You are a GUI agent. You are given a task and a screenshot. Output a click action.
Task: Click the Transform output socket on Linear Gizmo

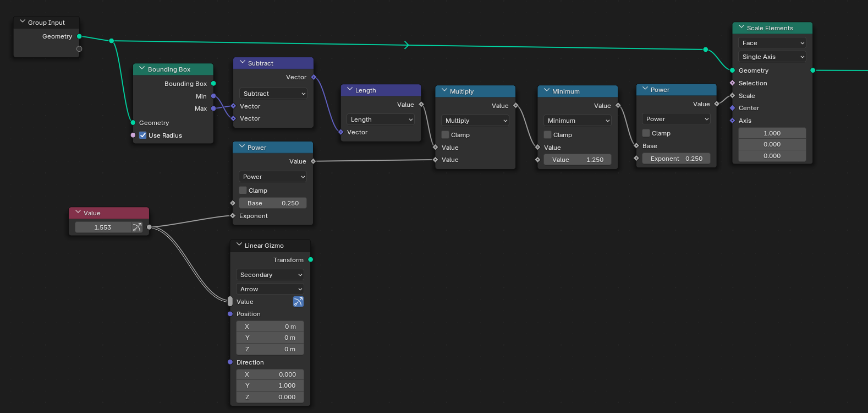[x=311, y=260]
